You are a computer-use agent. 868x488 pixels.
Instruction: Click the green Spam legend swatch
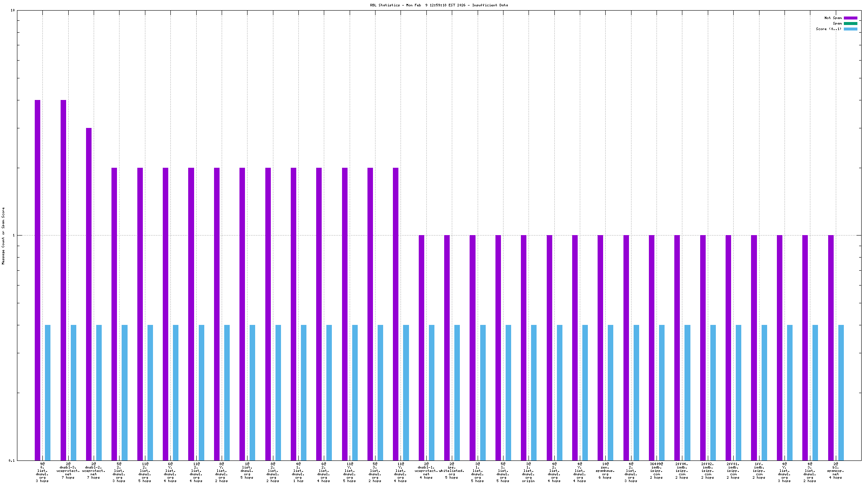pyautogui.click(x=850, y=23)
